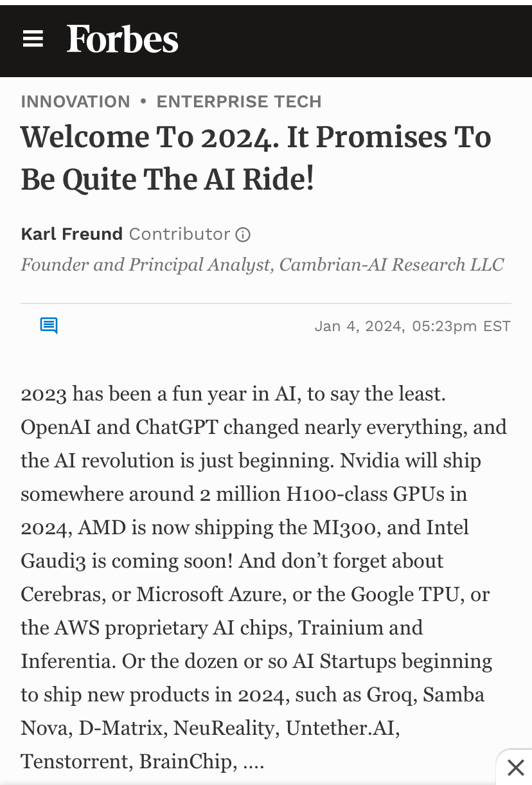Open the ENTERPRISE TECH category
532x785 pixels.
click(239, 102)
